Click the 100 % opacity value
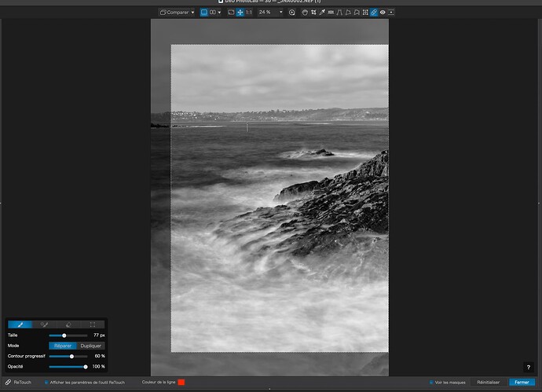Screen dimensions: 542x392 pos(98,366)
